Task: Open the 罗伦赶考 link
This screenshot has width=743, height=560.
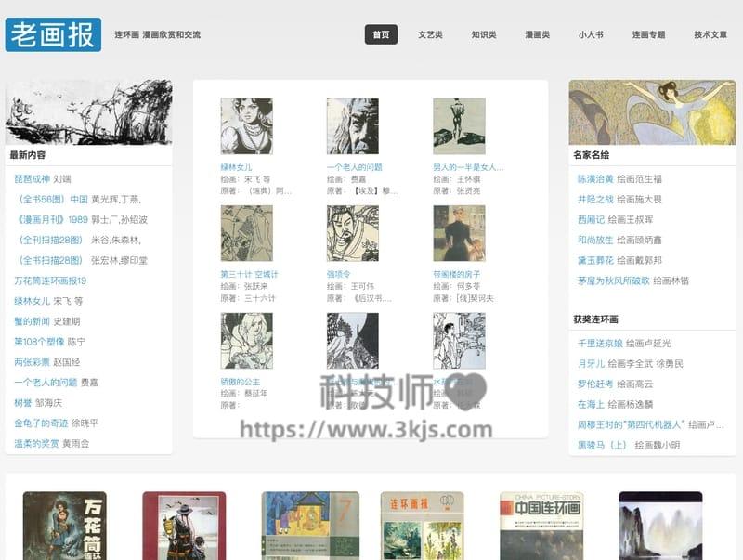Action: 595,384
